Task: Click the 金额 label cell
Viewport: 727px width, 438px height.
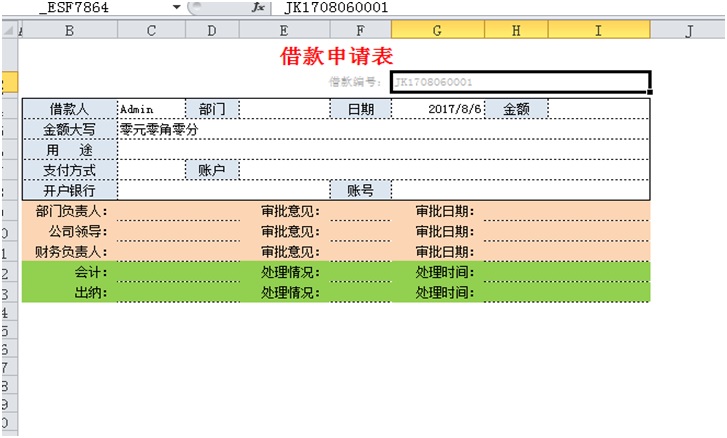Action: coord(516,109)
